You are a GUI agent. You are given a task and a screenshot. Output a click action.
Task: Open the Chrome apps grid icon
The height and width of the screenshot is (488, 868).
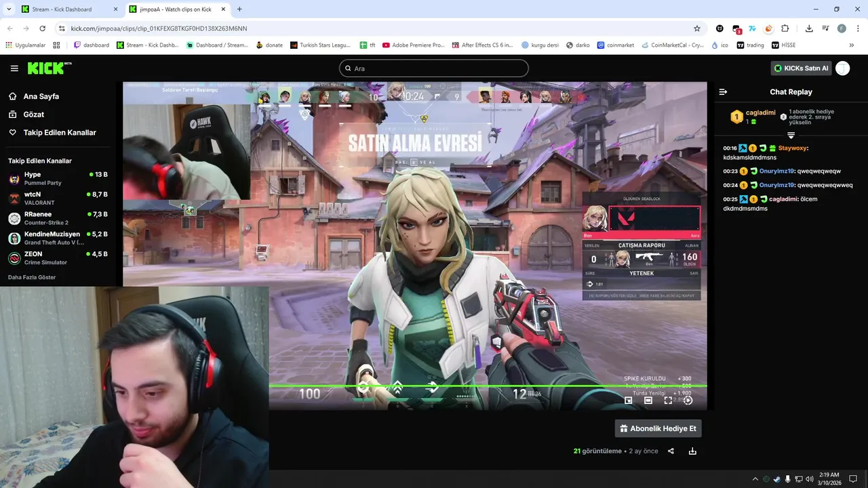[x=56, y=45]
